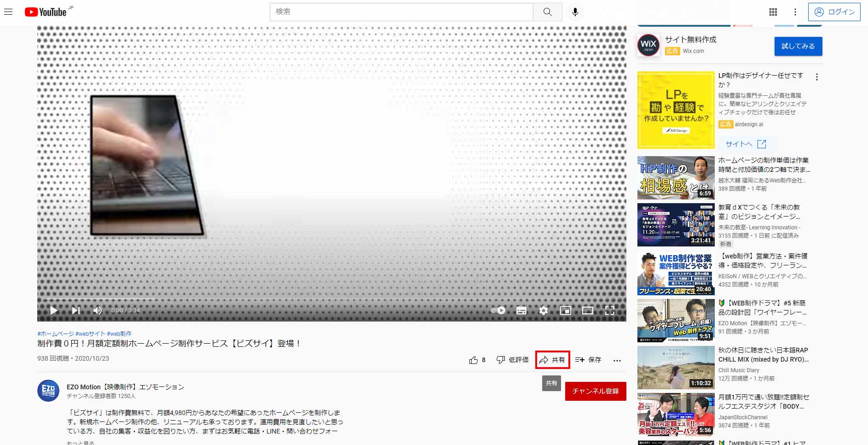Search with your voice microphone

click(x=575, y=12)
